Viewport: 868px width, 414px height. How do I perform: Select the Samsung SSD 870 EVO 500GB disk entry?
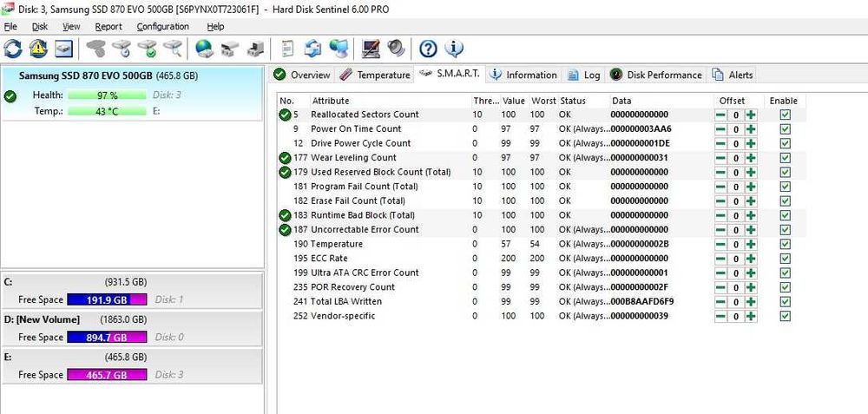tap(132, 94)
